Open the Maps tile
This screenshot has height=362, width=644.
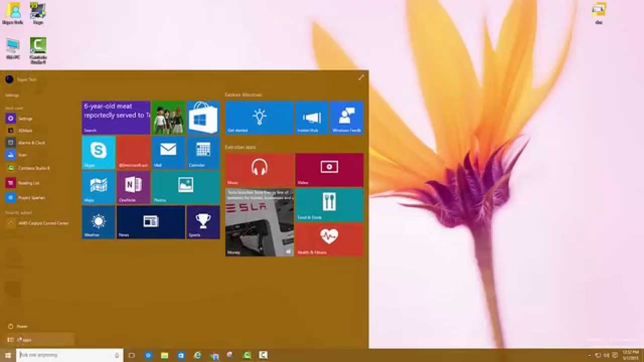(99, 188)
